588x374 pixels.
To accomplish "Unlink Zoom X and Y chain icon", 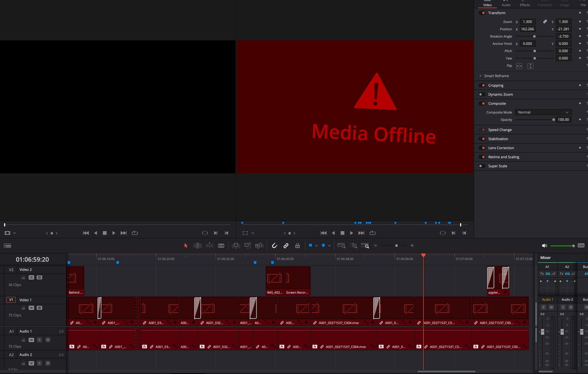I will click(545, 22).
